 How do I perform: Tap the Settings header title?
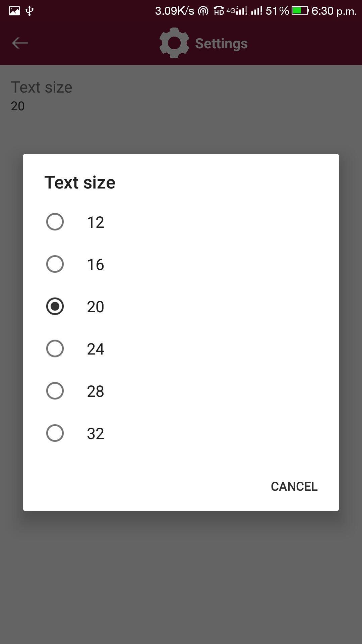(221, 44)
